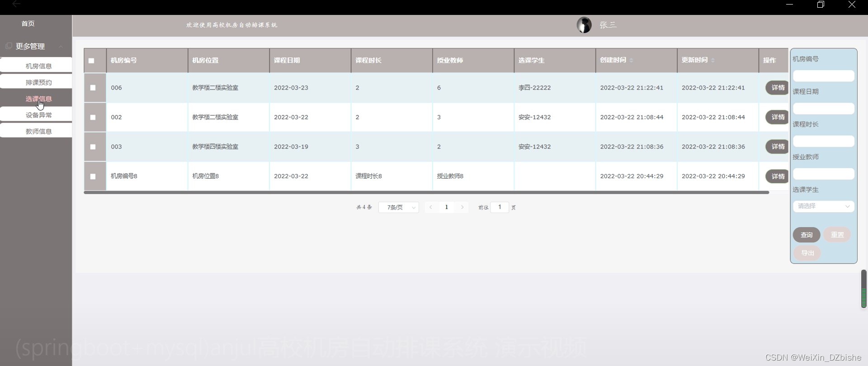The width and height of the screenshot is (868, 366).
Task: Select page 1 in pagination
Action: pyautogui.click(x=447, y=207)
